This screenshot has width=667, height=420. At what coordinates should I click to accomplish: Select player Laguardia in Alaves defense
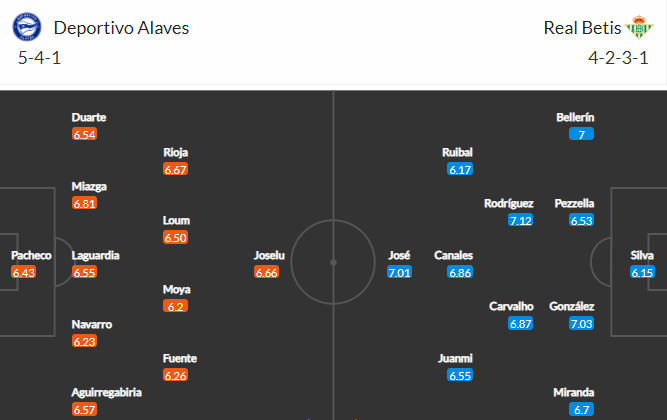tap(95, 255)
